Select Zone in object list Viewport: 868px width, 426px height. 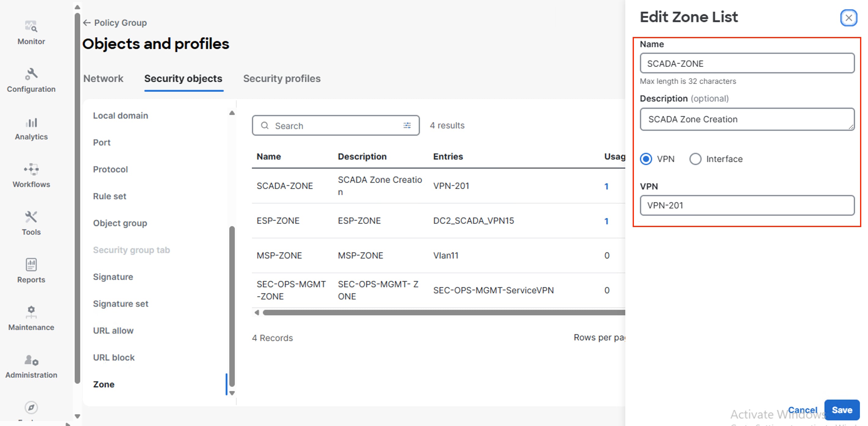[x=103, y=384]
